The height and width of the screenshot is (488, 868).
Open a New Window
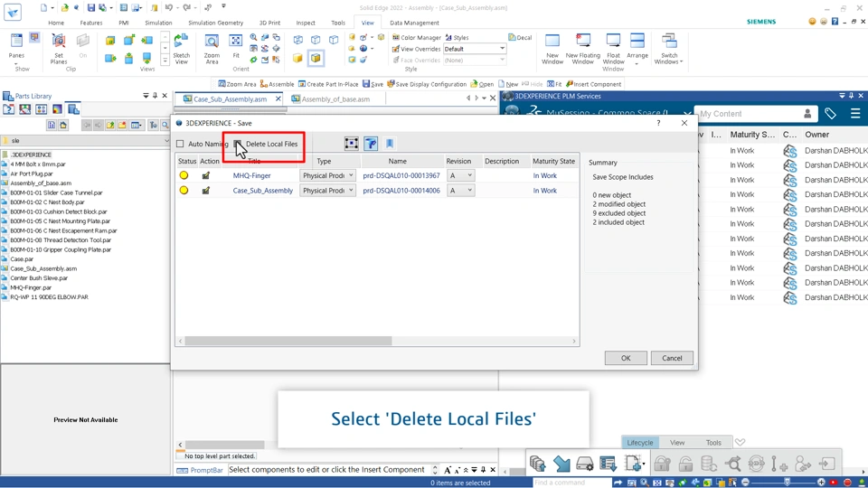point(552,48)
